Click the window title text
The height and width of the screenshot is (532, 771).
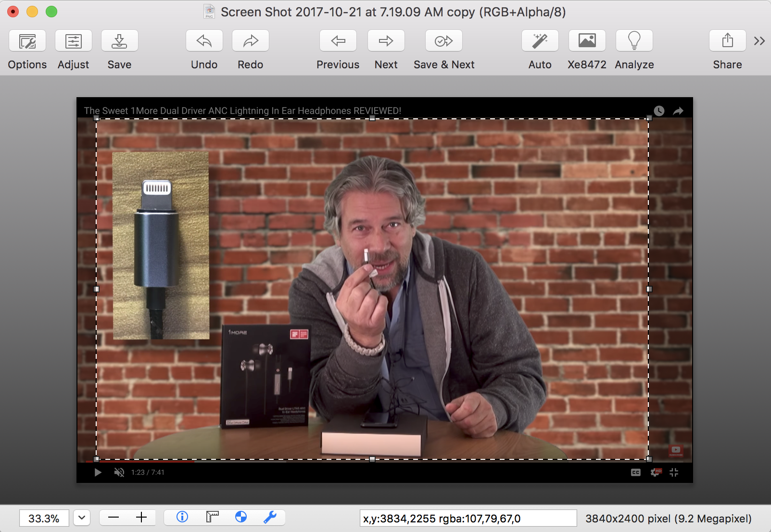(x=393, y=12)
